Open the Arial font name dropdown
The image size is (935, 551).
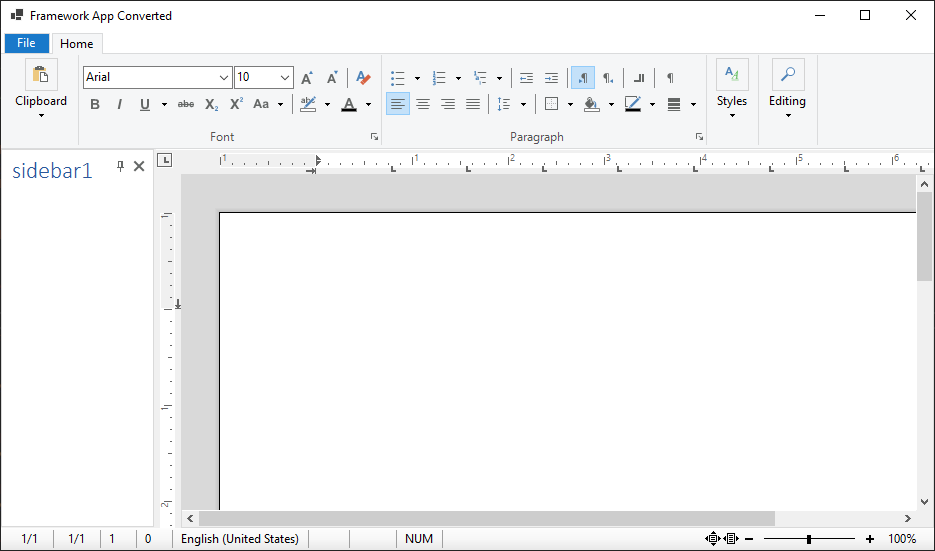click(x=224, y=78)
